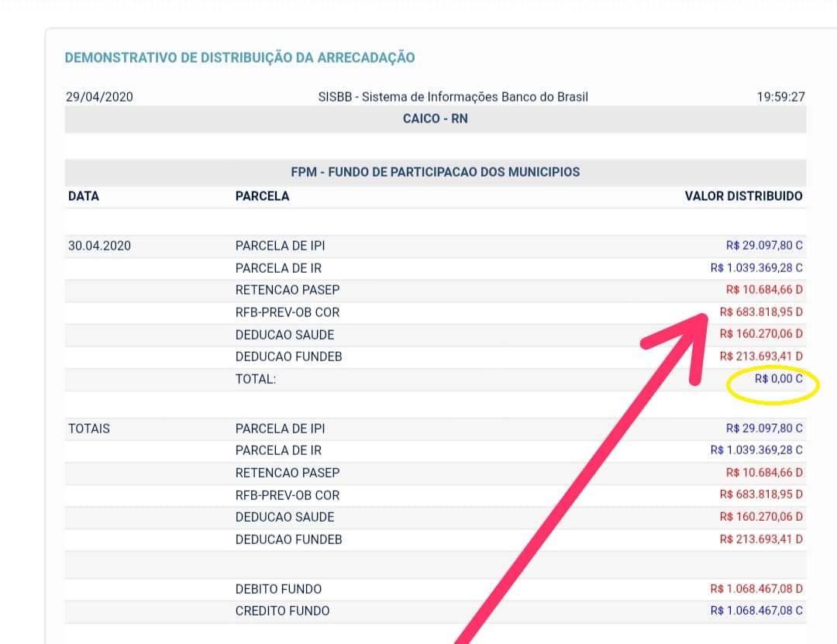Click PARCELA DE IR in the TOTAIS section
Image resolution: width=837 pixels, height=644 pixels.
278,451
